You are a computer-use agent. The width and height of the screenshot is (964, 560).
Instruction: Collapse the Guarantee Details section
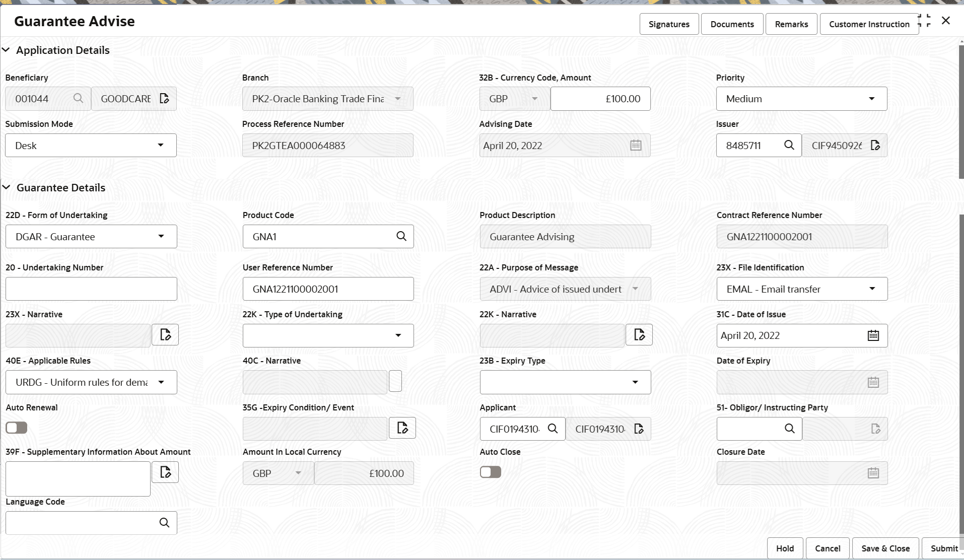click(6, 187)
